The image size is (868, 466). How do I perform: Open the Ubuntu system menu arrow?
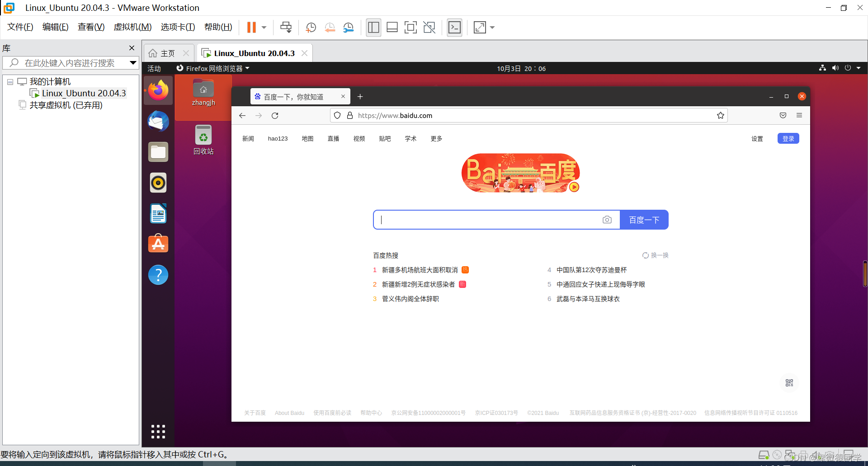click(x=859, y=68)
